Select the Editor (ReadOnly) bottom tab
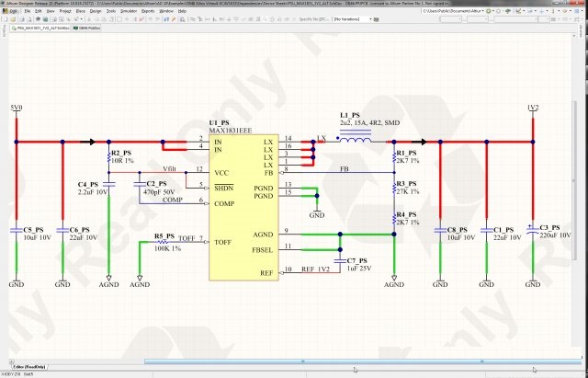Image resolution: width=588 pixels, height=378 pixels. [x=29, y=367]
